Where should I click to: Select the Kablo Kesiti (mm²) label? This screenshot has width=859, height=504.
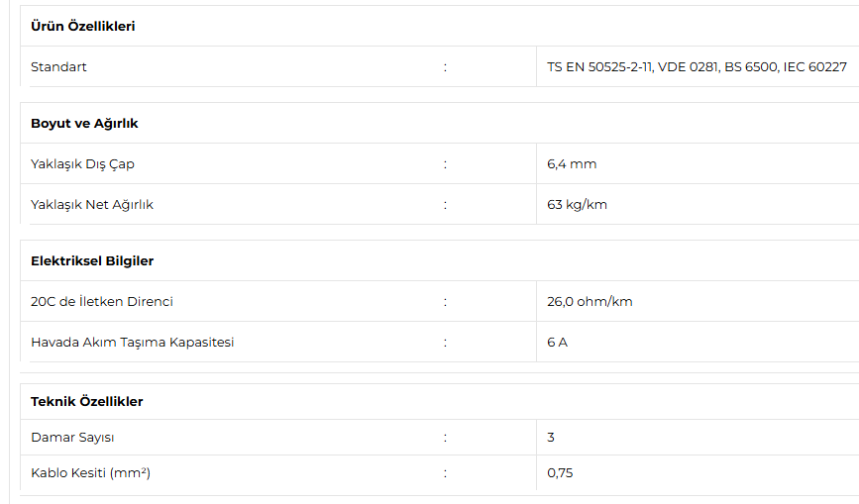90,472
